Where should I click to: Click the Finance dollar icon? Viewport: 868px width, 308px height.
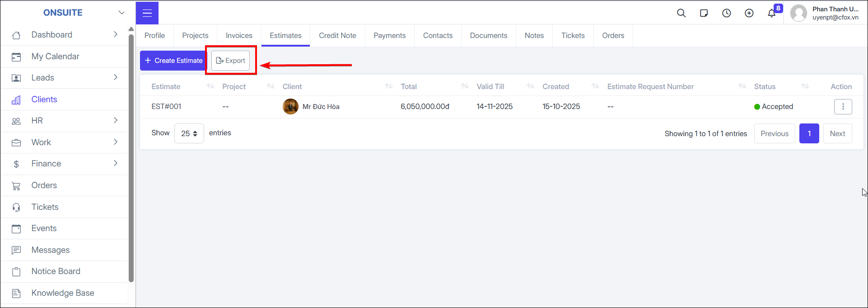click(x=16, y=164)
